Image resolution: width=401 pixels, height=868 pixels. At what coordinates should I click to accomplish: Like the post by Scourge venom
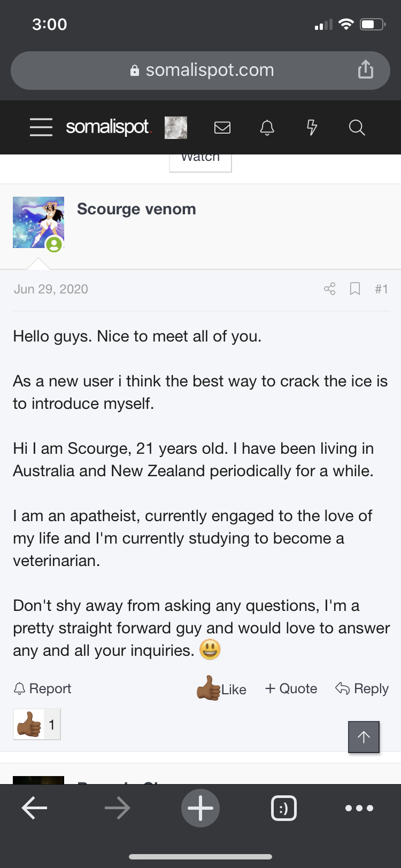pyautogui.click(x=221, y=688)
